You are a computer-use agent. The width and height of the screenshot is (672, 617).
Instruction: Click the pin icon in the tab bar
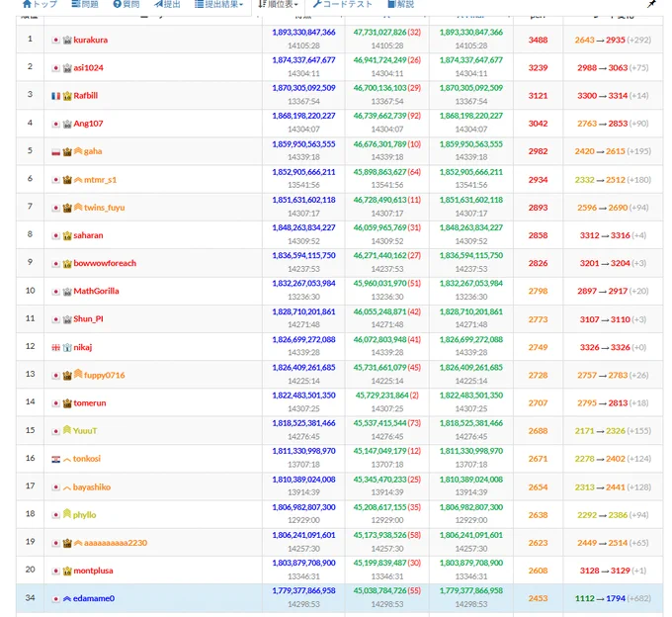click(651, 4)
